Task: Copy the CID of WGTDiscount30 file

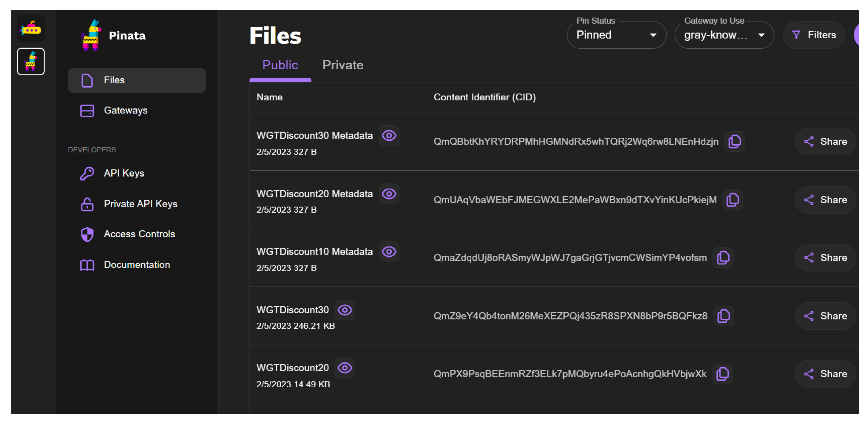Action: point(723,316)
